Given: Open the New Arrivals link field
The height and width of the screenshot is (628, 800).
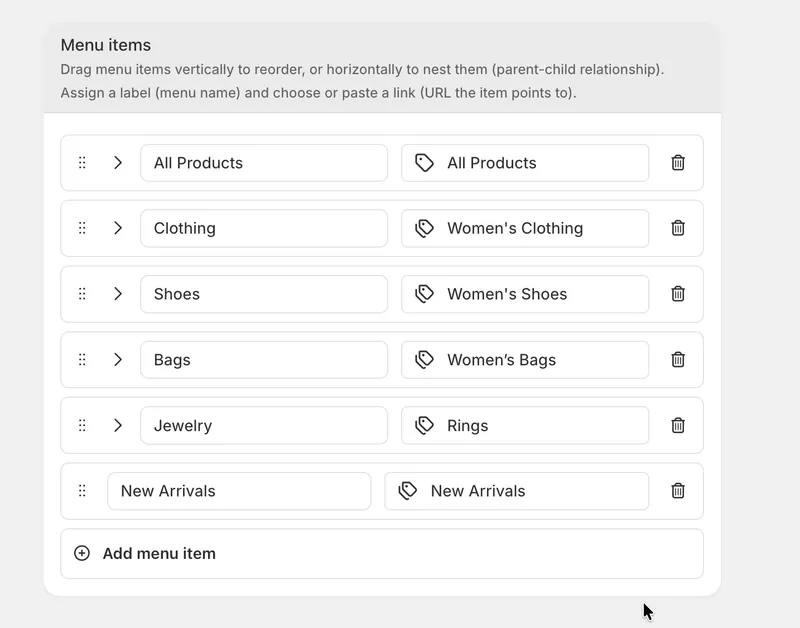Looking at the screenshot, I should tap(517, 491).
